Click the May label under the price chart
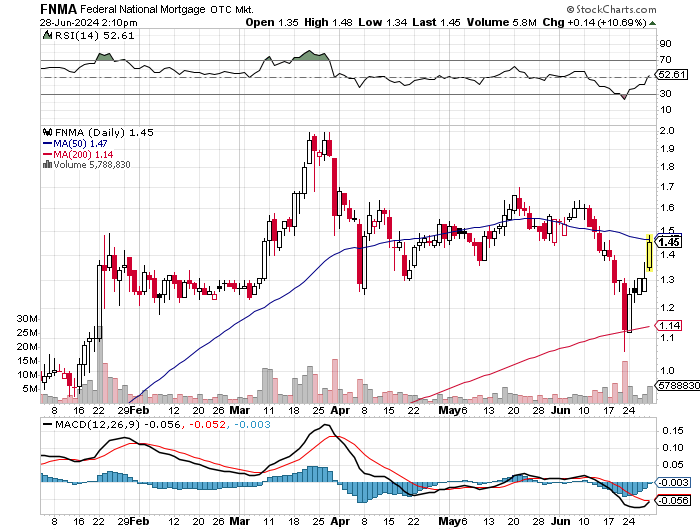The image size is (700, 530). (449, 410)
